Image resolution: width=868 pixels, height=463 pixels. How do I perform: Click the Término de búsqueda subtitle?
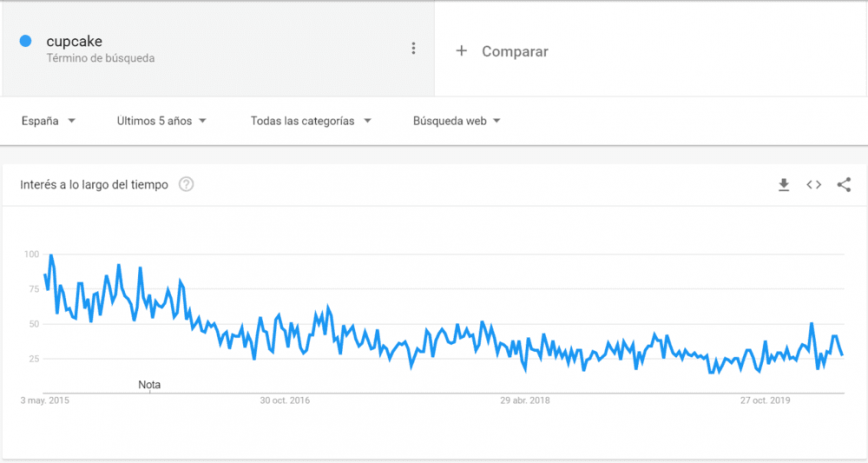[100, 58]
